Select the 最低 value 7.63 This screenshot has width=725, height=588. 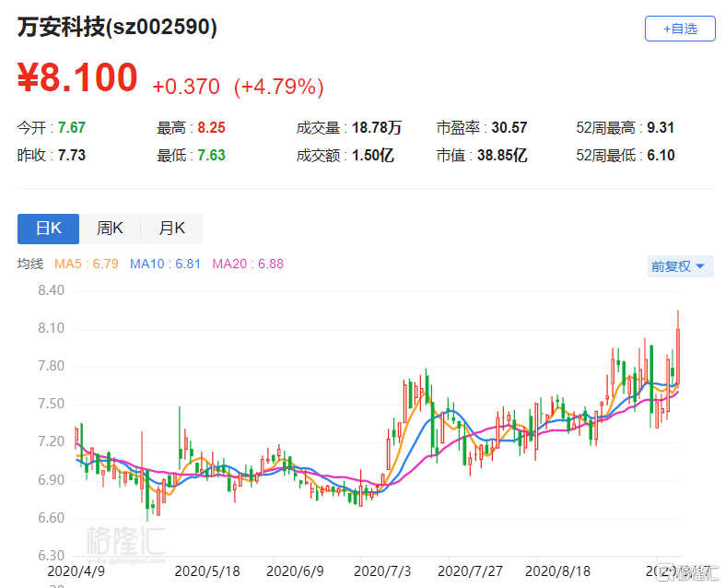click(x=211, y=156)
